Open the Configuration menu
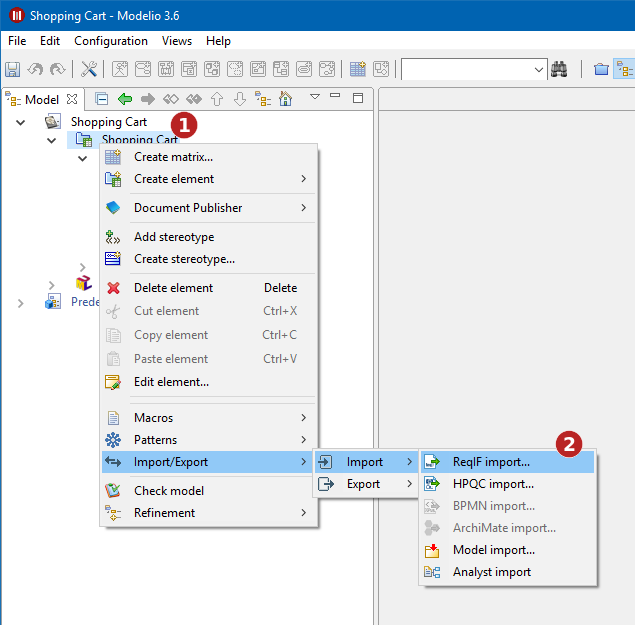The height and width of the screenshot is (625, 635). point(111,41)
